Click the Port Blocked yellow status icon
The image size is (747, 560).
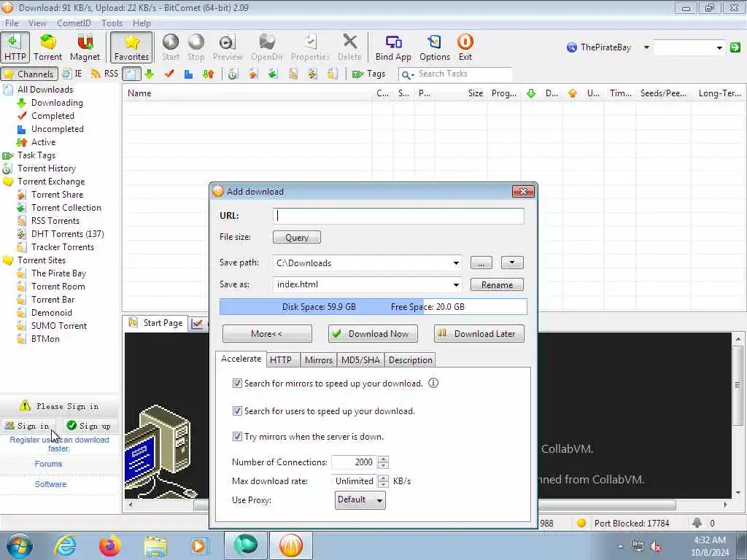click(581, 523)
